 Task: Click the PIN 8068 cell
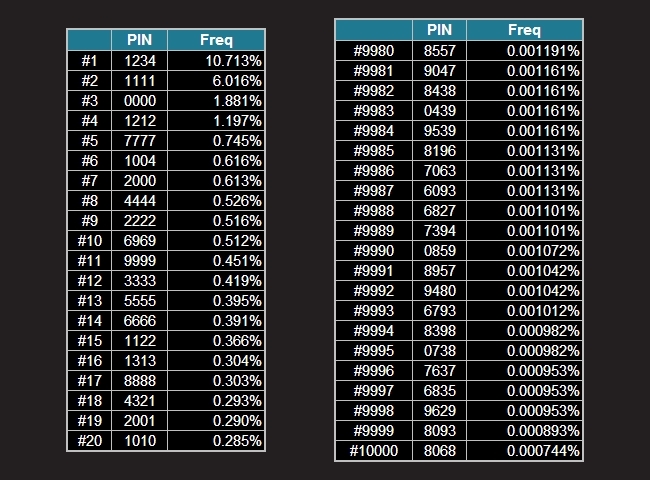(440, 451)
